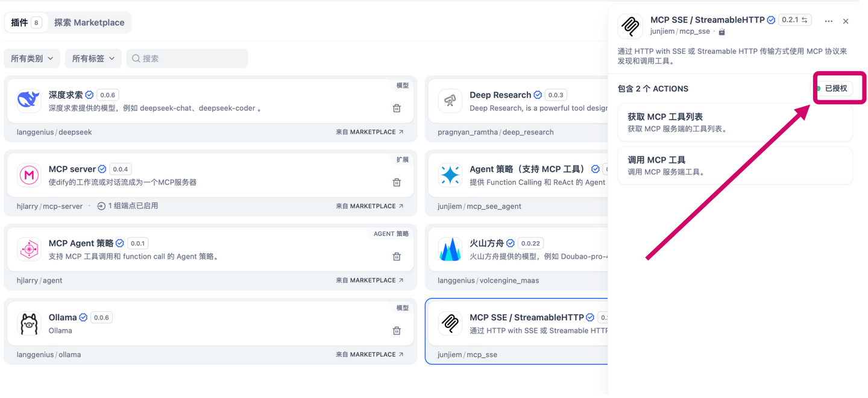Delete the 深度求索 plugin via trash icon
This screenshot has width=868, height=398.
396,108
